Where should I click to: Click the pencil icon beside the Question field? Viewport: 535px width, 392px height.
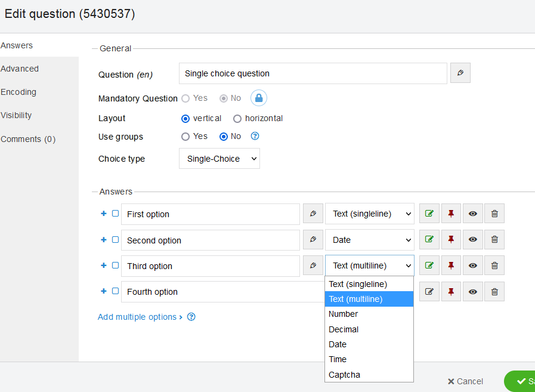click(460, 73)
